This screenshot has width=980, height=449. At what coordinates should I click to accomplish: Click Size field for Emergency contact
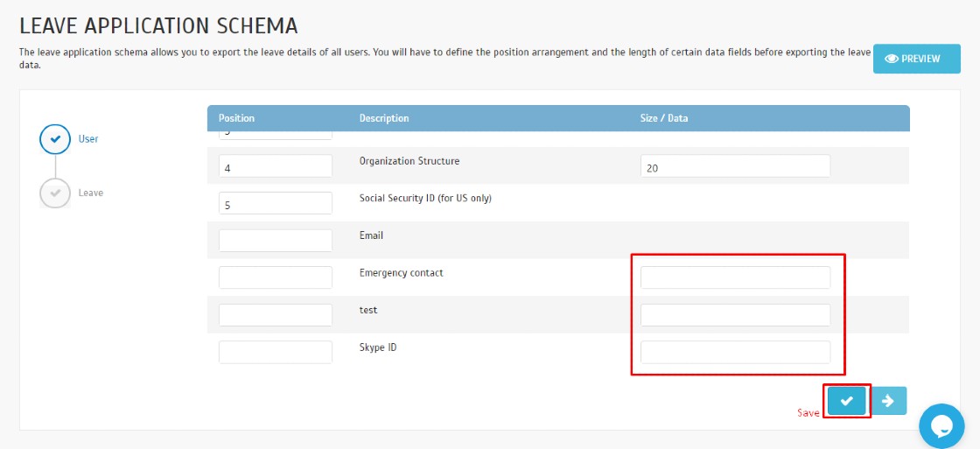[x=735, y=277]
